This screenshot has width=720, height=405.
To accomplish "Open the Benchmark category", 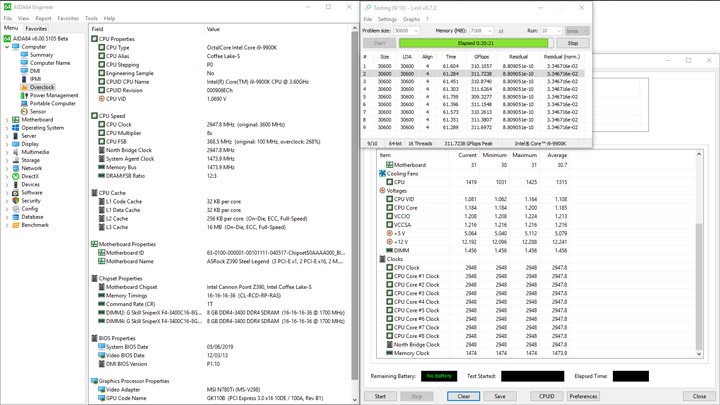I will click(34, 225).
